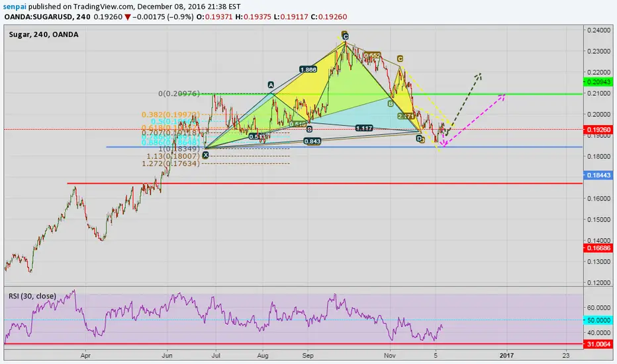The height and width of the screenshot is (364, 617).
Task: Click the Jul label on time axis
Action: coord(216,355)
